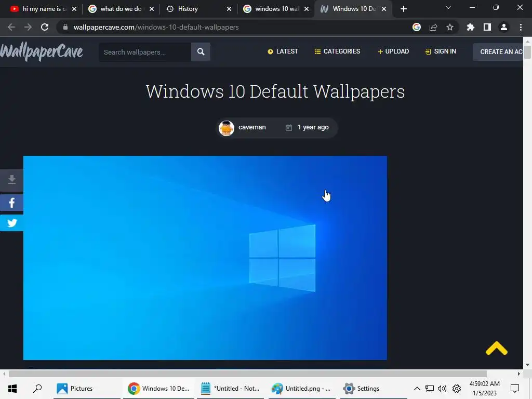Image resolution: width=532 pixels, height=399 pixels.
Task: Click the network icon in the system tray
Action: click(430, 389)
